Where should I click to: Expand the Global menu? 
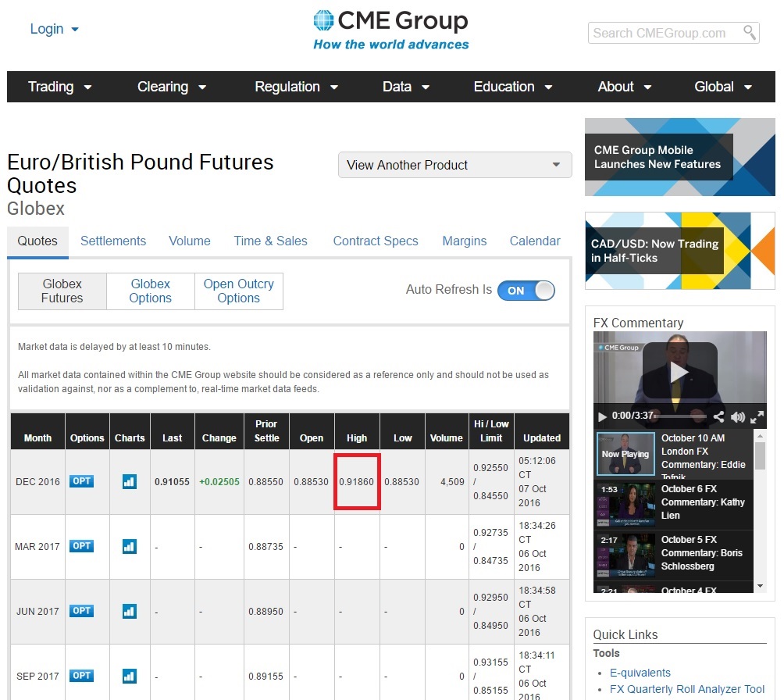722,87
